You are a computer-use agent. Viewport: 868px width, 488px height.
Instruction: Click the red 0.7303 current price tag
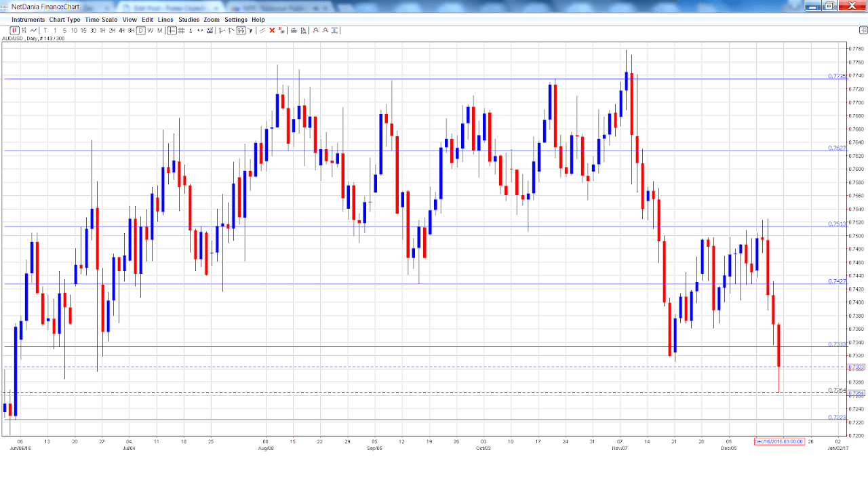tap(856, 367)
